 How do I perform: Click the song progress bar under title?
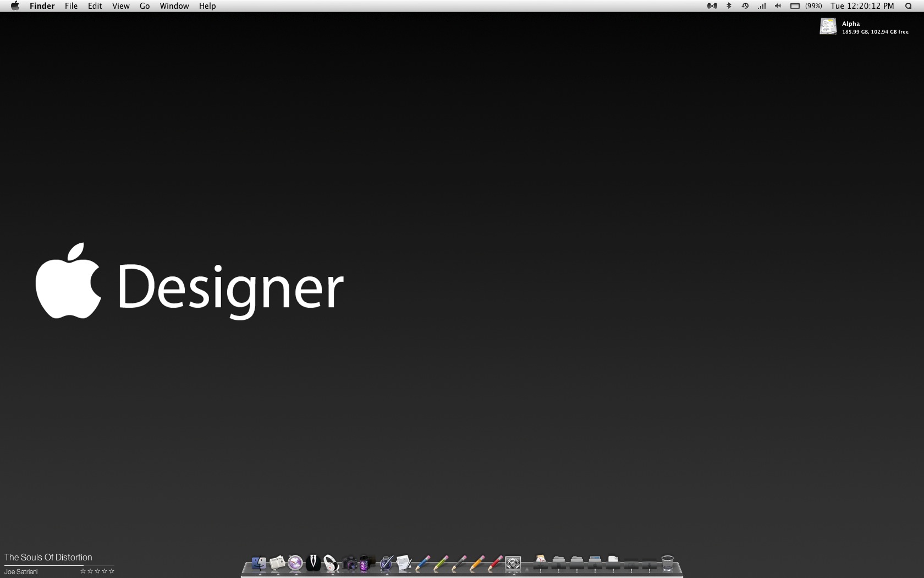point(59,565)
